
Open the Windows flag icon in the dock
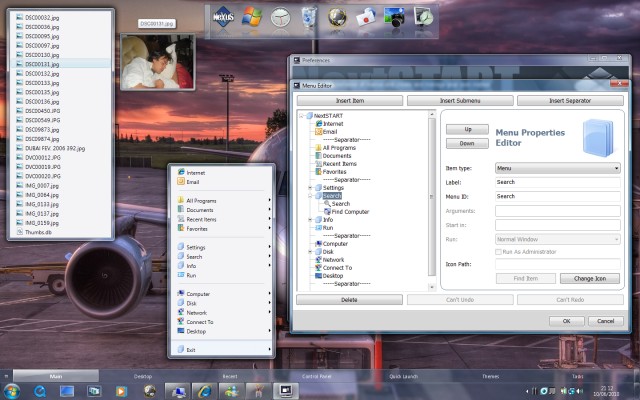pos(253,17)
